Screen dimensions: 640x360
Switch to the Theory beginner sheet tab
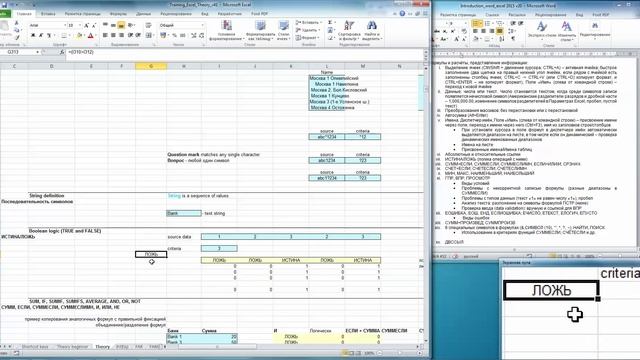click(72, 347)
